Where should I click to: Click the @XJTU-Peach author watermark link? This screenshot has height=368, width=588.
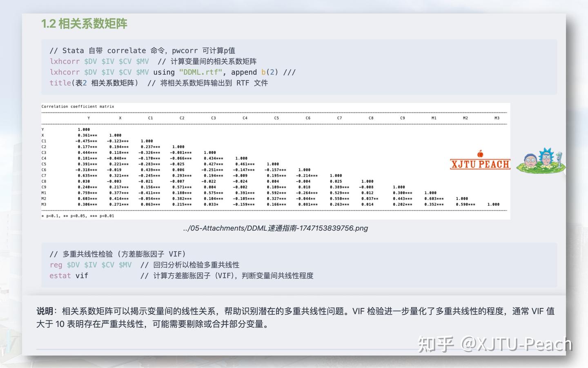(517, 345)
